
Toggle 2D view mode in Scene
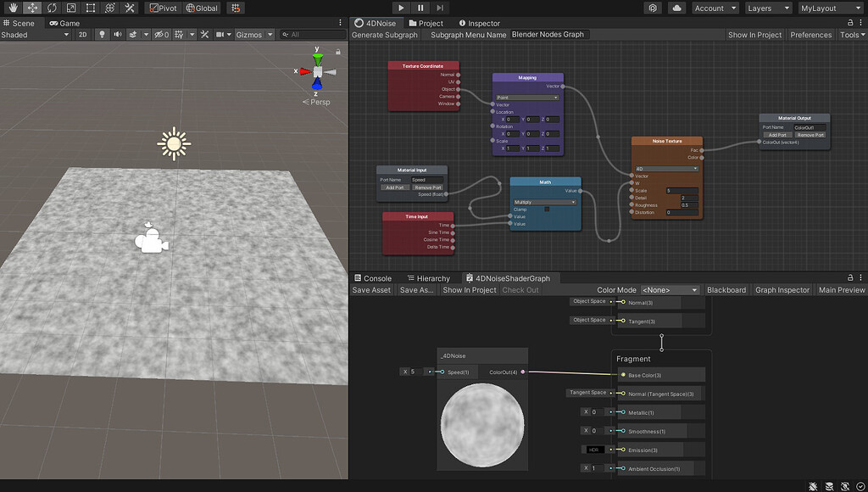82,35
